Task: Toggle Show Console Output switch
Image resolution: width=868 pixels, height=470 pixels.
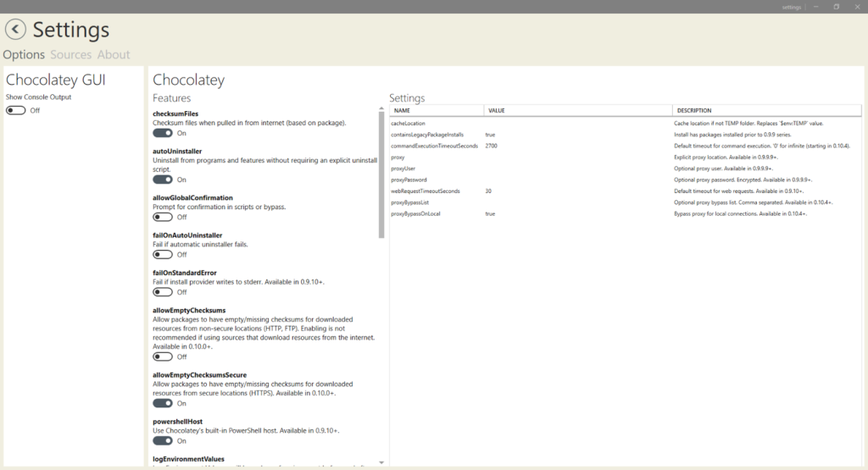Action: [16, 111]
